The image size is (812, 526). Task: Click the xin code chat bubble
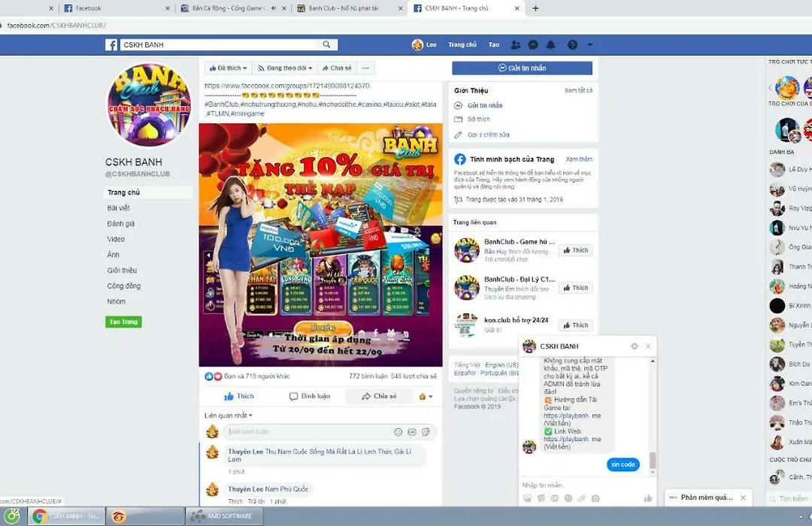(623, 464)
